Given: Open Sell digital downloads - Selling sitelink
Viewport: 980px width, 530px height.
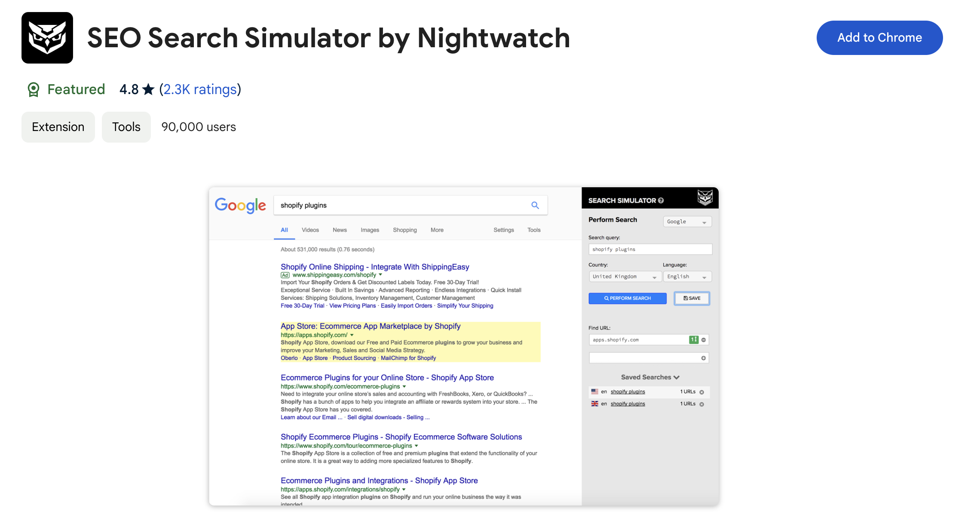Looking at the screenshot, I should [389, 417].
